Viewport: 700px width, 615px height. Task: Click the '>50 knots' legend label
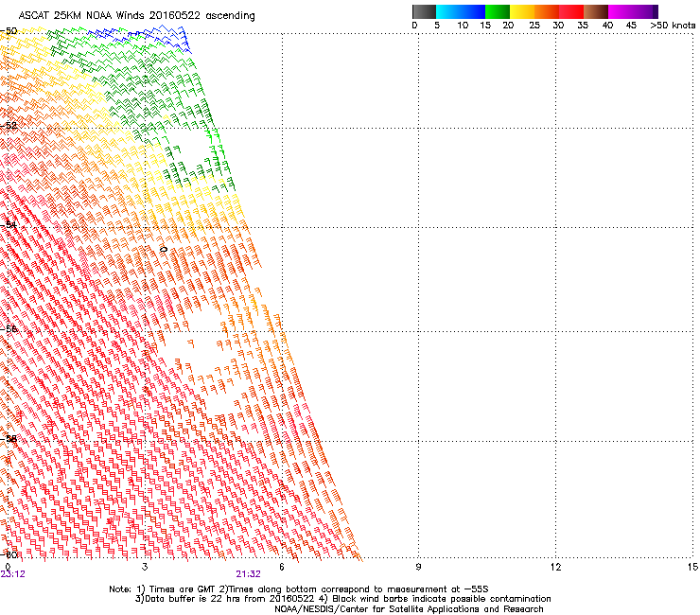(673, 26)
